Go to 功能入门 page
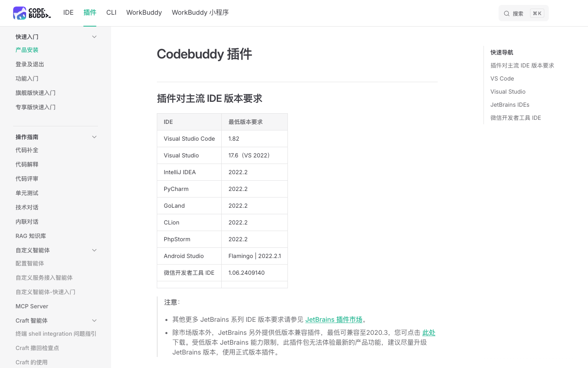This screenshot has height=368, width=588. [27, 79]
